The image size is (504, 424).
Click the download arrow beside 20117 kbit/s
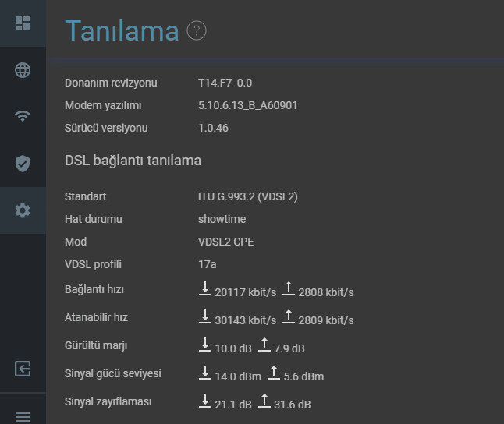click(204, 288)
